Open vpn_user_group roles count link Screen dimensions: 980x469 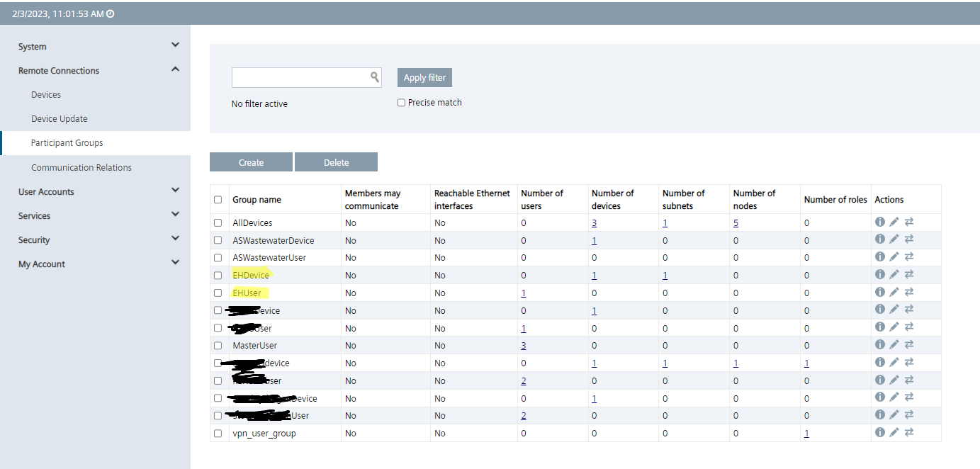pos(806,434)
